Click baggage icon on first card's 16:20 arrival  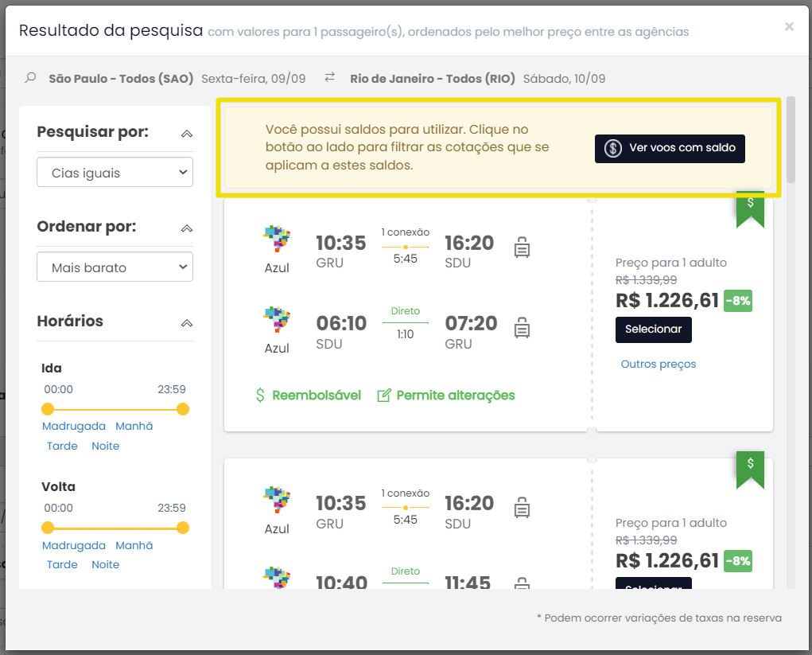(522, 248)
